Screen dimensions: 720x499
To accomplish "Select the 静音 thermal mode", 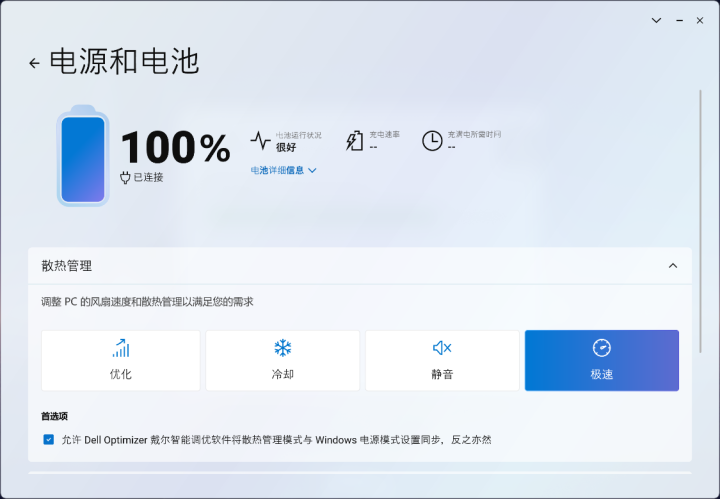I will pos(442,361).
